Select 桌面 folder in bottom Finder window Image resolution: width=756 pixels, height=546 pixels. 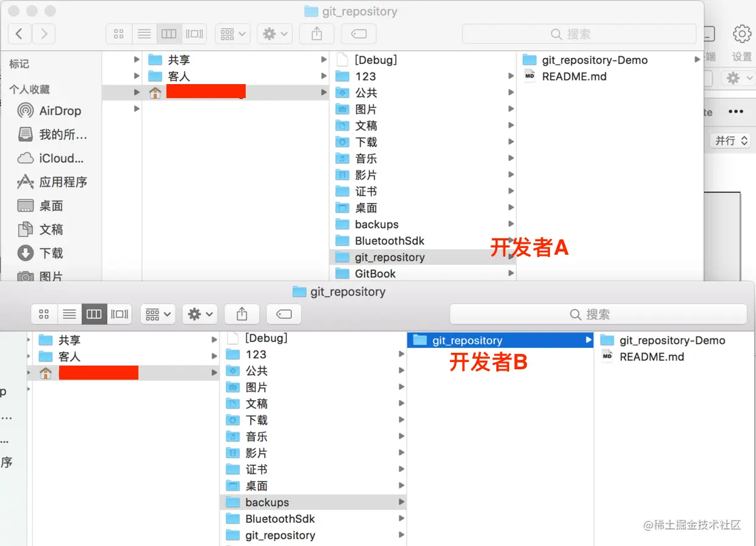point(313,486)
